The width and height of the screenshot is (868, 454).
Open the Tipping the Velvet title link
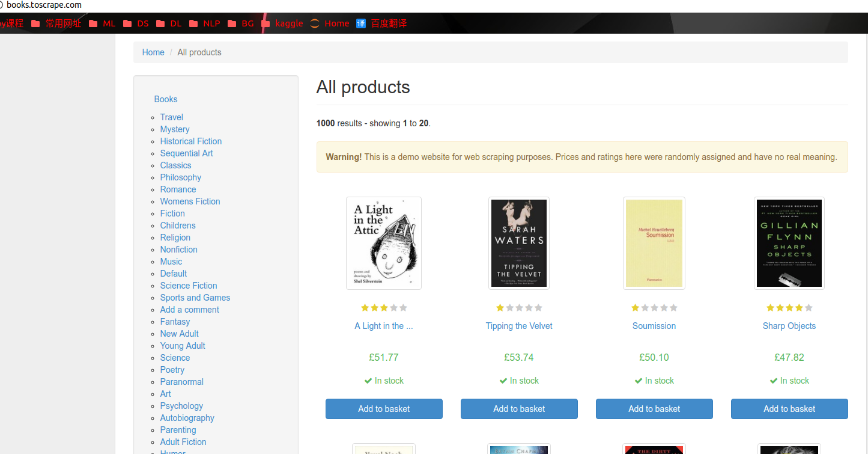[x=519, y=326]
